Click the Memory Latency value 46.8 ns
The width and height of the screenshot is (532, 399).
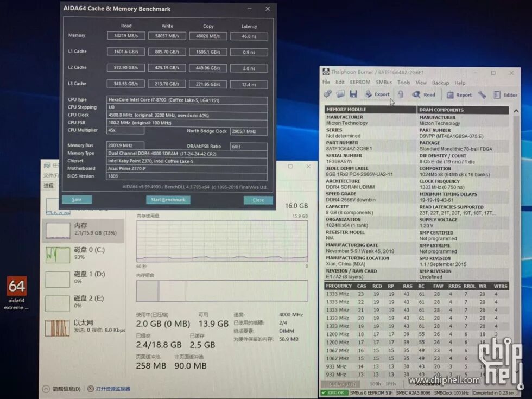pyautogui.click(x=249, y=36)
